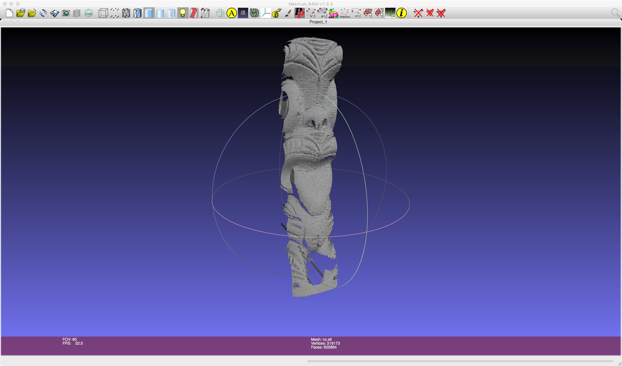Open the Import Mesh folder icon
The height and width of the screenshot is (366, 622).
click(32, 13)
